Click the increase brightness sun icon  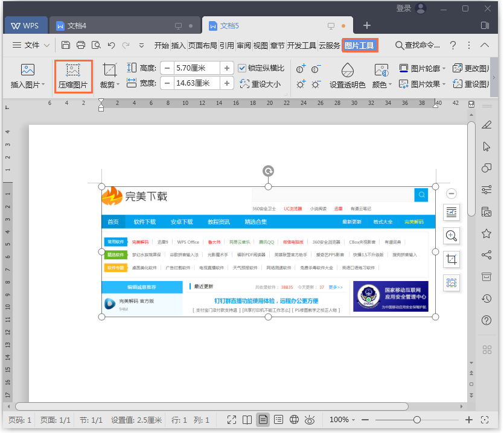pyautogui.click(x=301, y=84)
